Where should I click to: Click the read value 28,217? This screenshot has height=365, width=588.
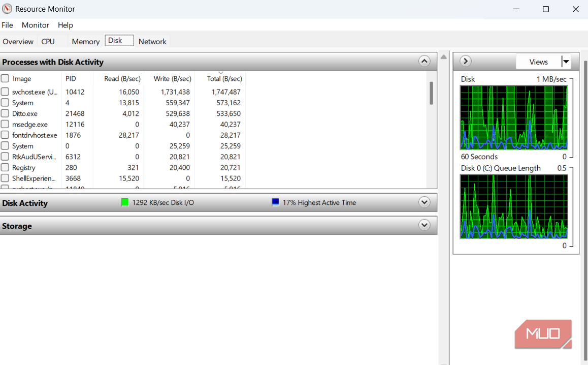point(128,135)
